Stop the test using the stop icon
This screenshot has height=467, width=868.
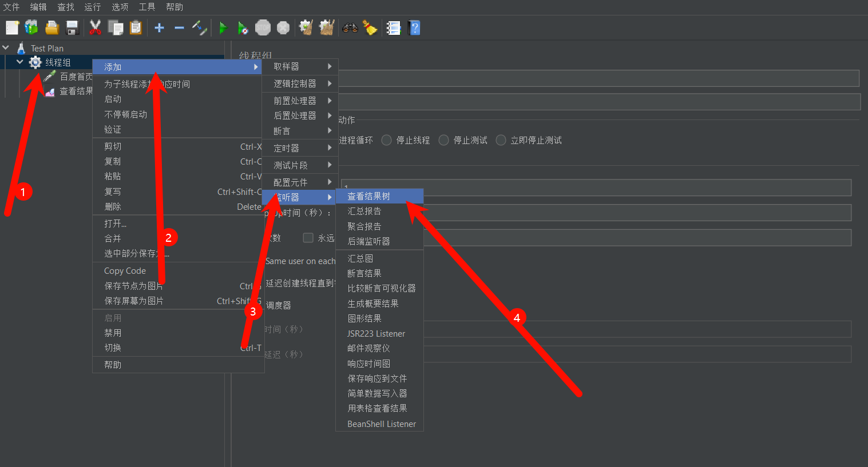263,27
